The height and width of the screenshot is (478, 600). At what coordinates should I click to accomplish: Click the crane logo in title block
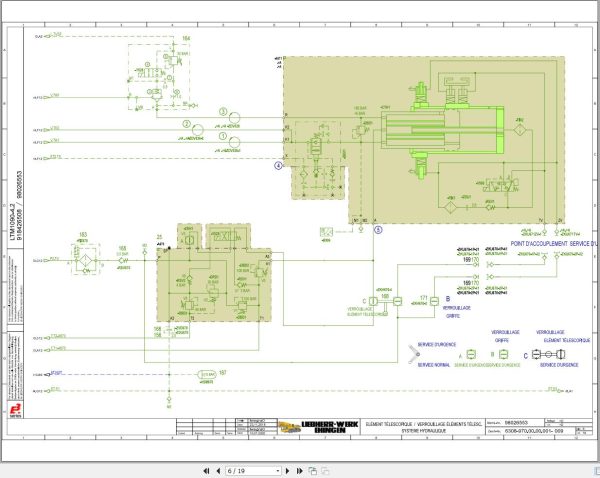[289, 427]
